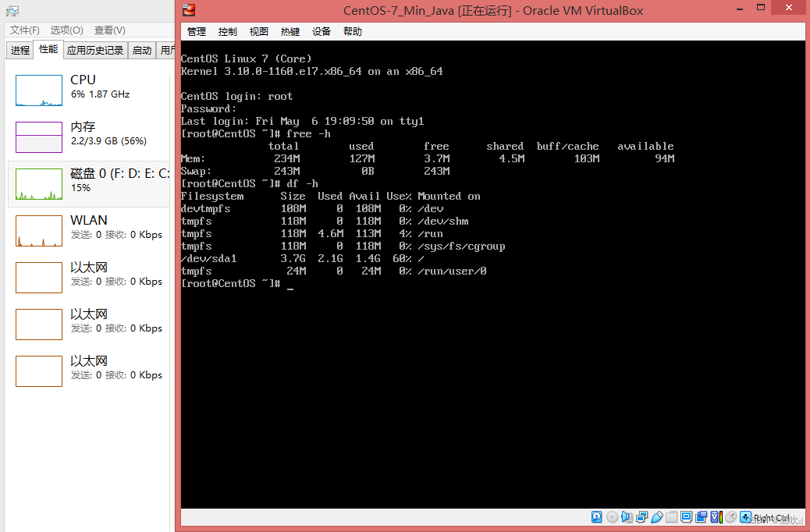Click the 'free -h' command line in the terminal

point(256,133)
